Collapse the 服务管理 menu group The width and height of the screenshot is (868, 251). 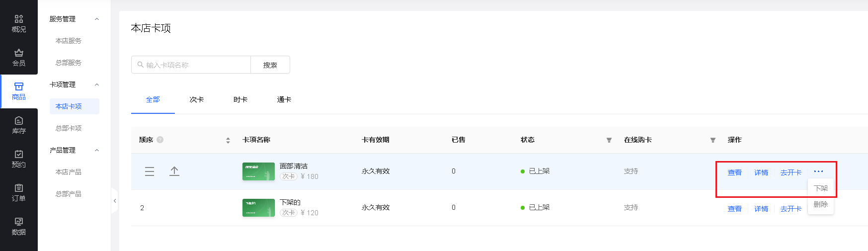pos(97,19)
